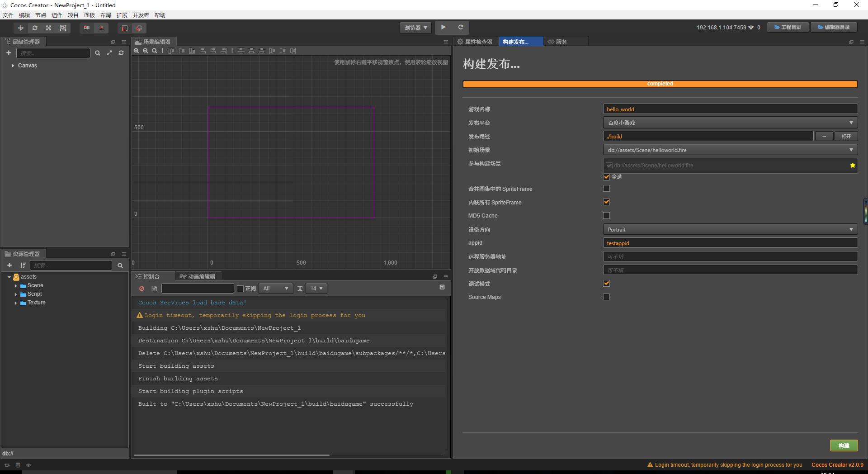868x474 pixels.
Task: Open the 发布平台 platform dropdown
Action: tap(730, 123)
